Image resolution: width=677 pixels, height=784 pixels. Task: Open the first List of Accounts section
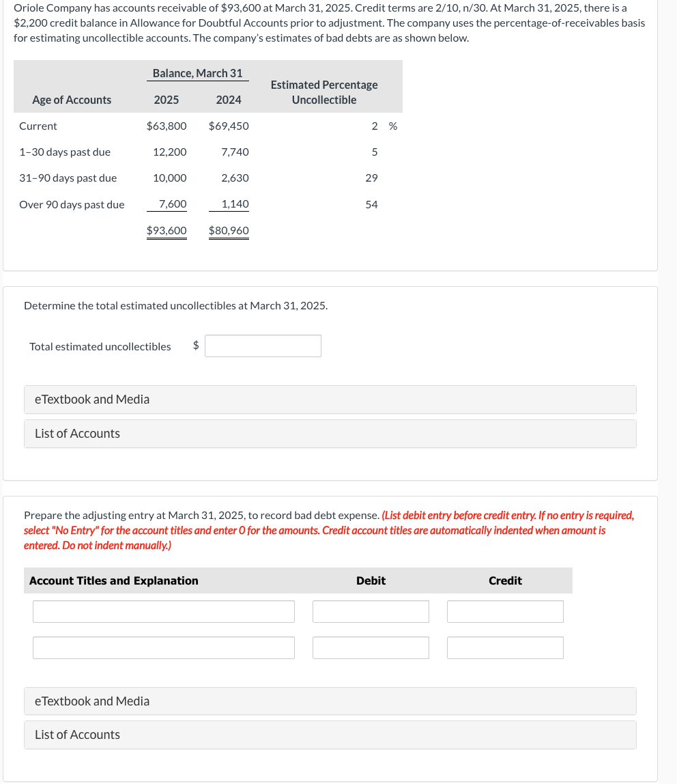(x=77, y=433)
